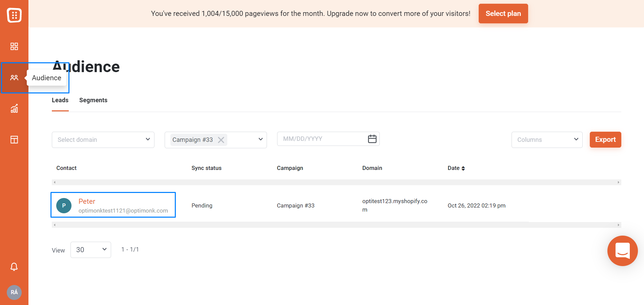
Task: Click Peter's avatar circle
Action: coord(64,205)
